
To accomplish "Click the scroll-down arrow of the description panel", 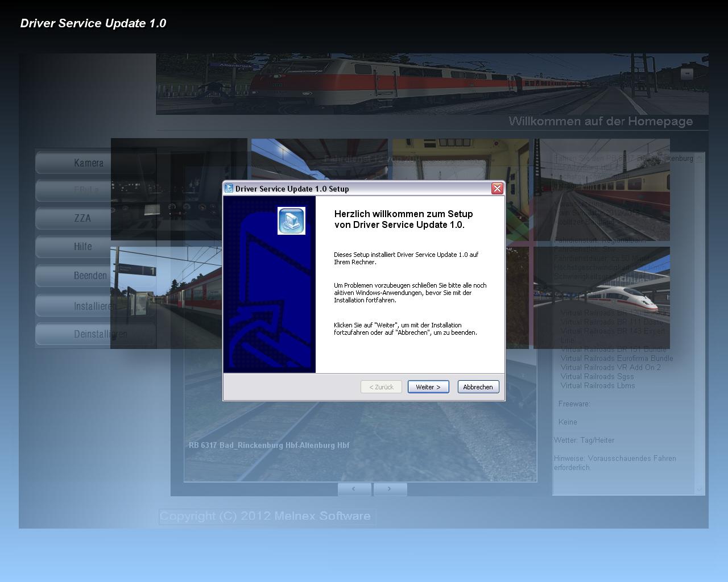I will (700, 489).
